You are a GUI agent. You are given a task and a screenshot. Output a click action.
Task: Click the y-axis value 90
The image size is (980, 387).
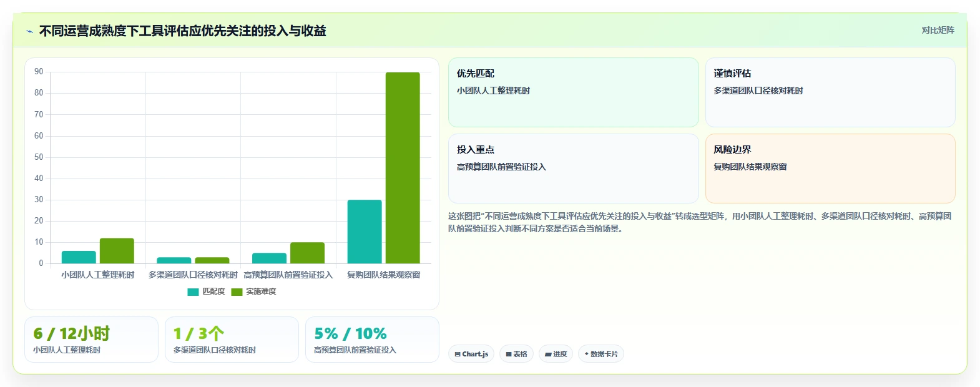[39, 72]
